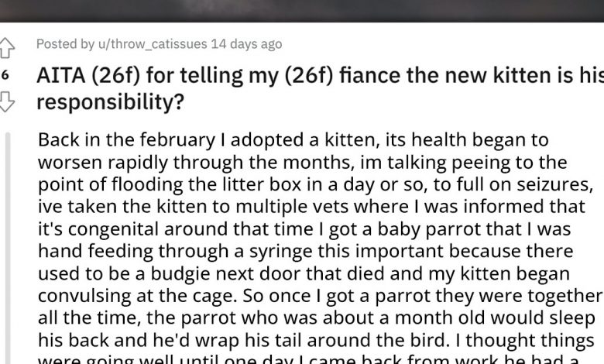
Task: Click the post vote count number
Action: pyautogui.click(x=5, y=75)
